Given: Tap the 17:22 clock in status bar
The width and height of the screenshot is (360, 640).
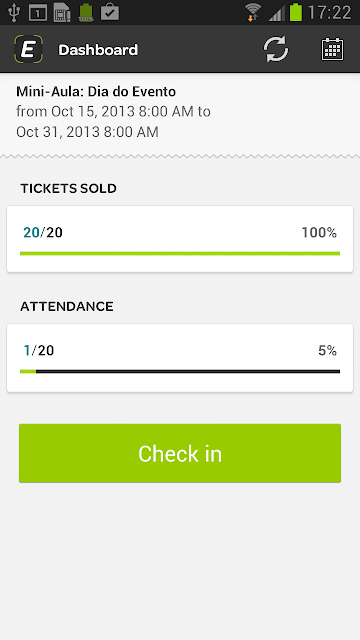Looking at the screenshot, I should [329, 12].
